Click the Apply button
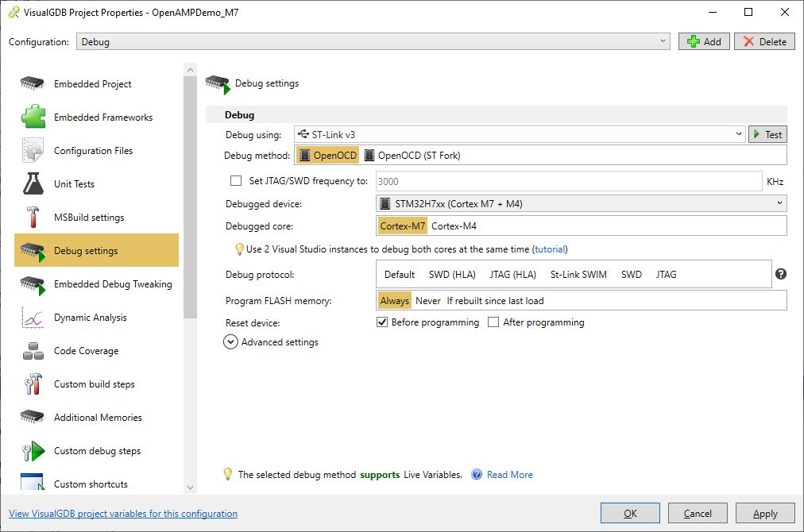The width and height of the screenshot is (804, 532). (765, 513)
